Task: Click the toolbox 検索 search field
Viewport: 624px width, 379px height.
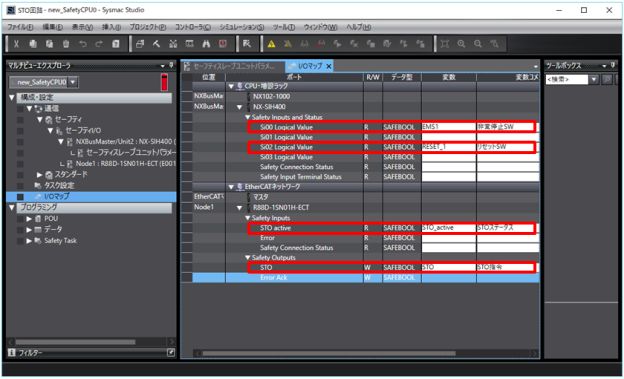Action: pos(567,80)
